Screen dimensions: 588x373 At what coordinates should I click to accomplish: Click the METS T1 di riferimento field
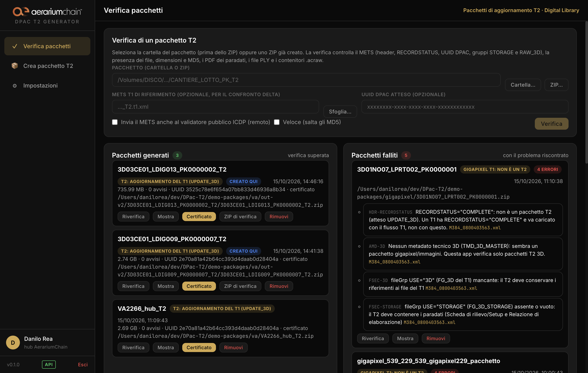(x=215, y=107)
